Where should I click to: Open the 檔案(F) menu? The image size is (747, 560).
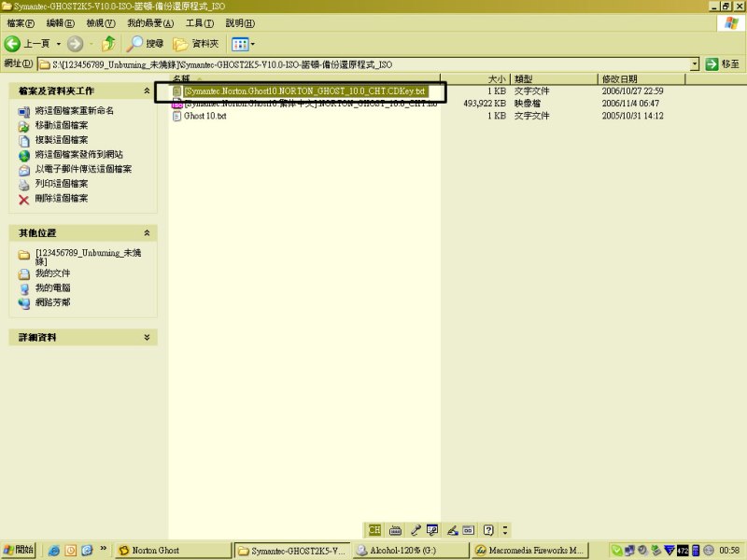point(21,22)
